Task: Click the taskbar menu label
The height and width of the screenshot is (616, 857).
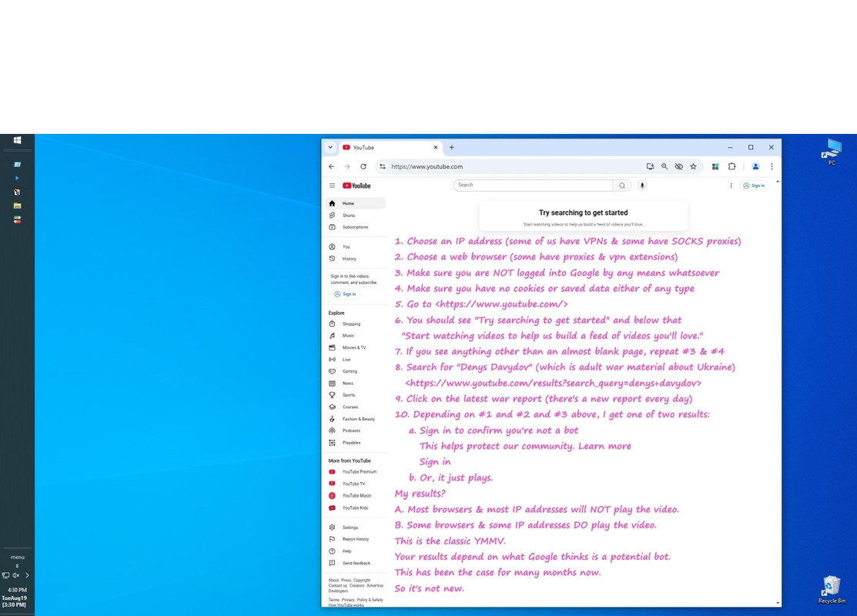Action: [17, 557]
